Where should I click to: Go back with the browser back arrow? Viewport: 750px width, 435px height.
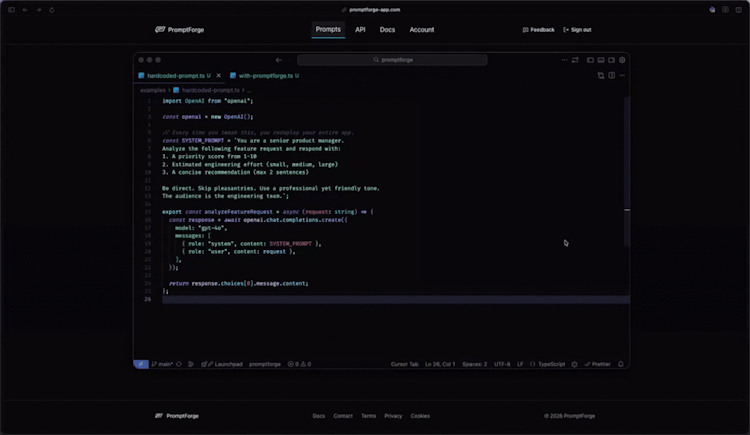tap(25, 10)
